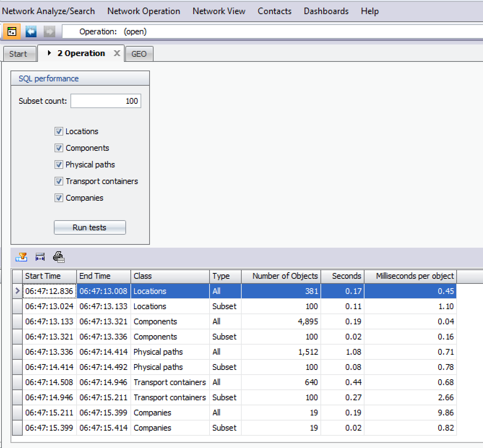Open the Dashboards menu
This screenshot has height=448, width=483.
[x=326, y=11]
